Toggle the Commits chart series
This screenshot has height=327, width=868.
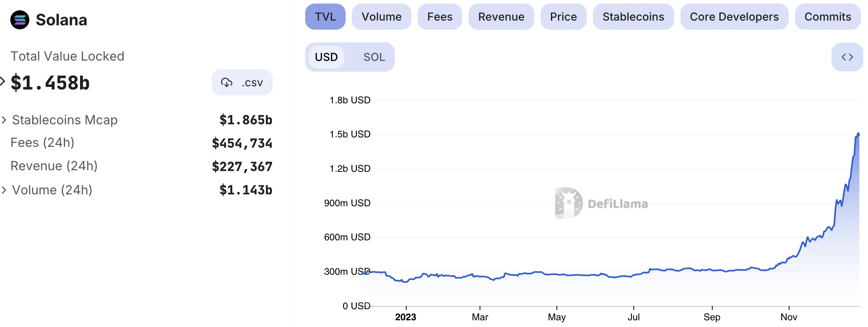coord(828,17)
